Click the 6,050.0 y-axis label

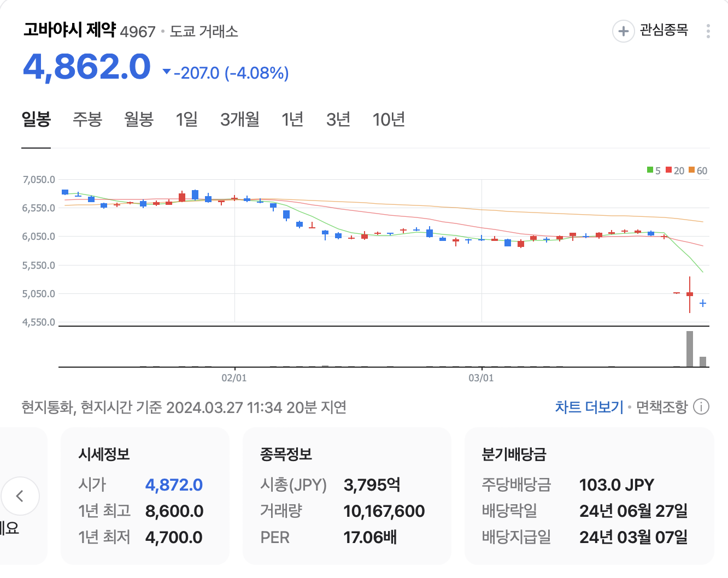[39, 237]
